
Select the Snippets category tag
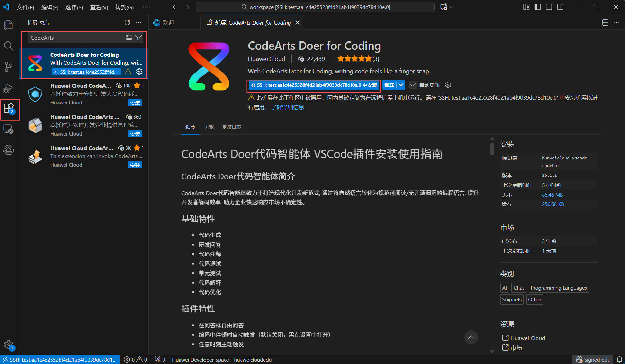click(x=512, y=300)
